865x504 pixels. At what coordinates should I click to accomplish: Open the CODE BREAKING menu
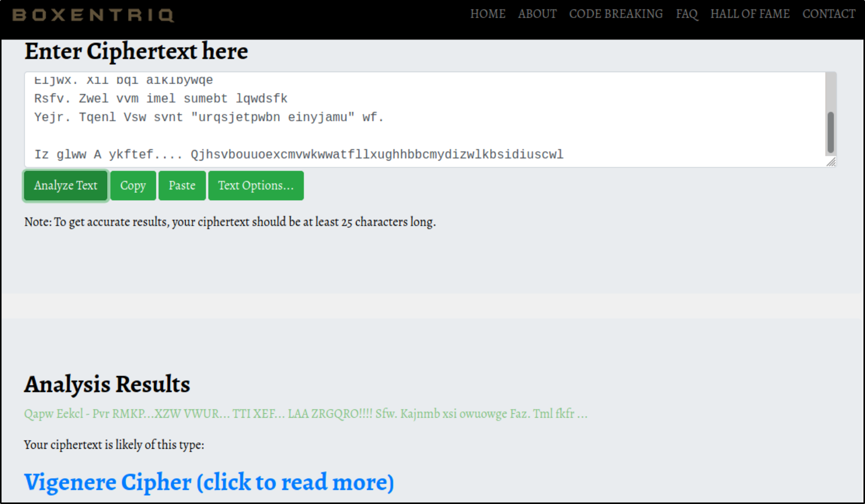[616, 14]
